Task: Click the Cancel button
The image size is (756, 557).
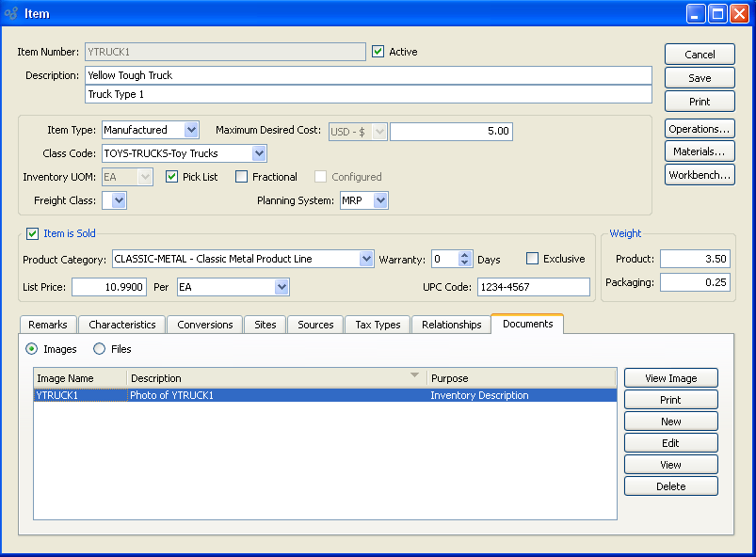Action: tap(700, 55)
